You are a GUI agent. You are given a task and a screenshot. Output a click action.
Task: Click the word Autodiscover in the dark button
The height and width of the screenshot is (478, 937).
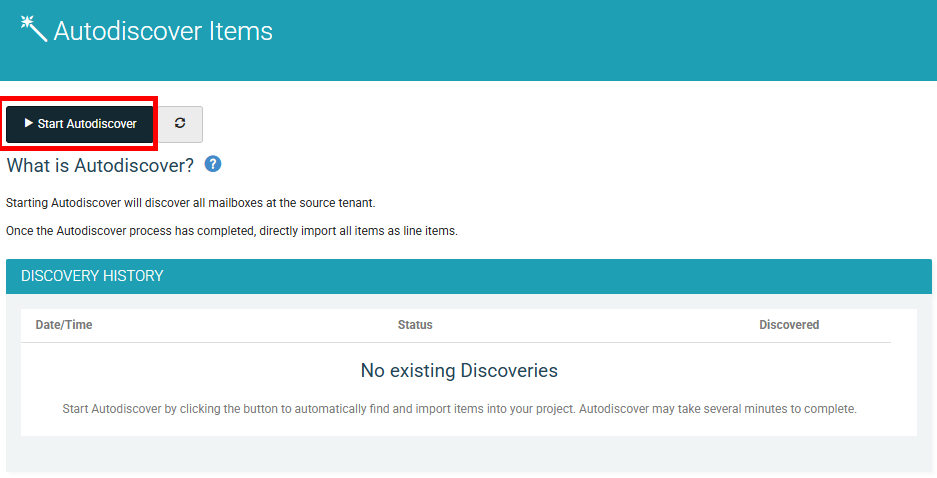pyautogui.click(x=101, y=124)
